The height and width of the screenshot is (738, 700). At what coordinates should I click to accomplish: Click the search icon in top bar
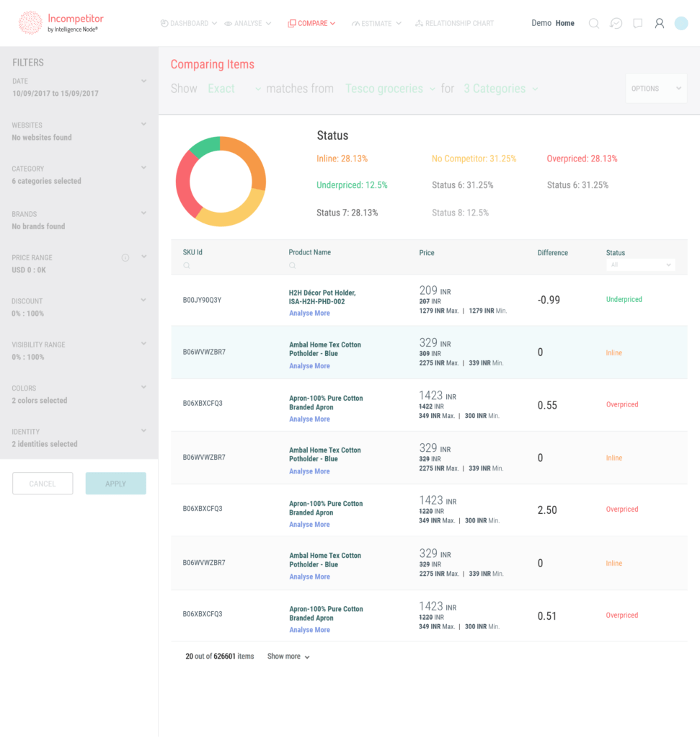click(x=594, y=23)
